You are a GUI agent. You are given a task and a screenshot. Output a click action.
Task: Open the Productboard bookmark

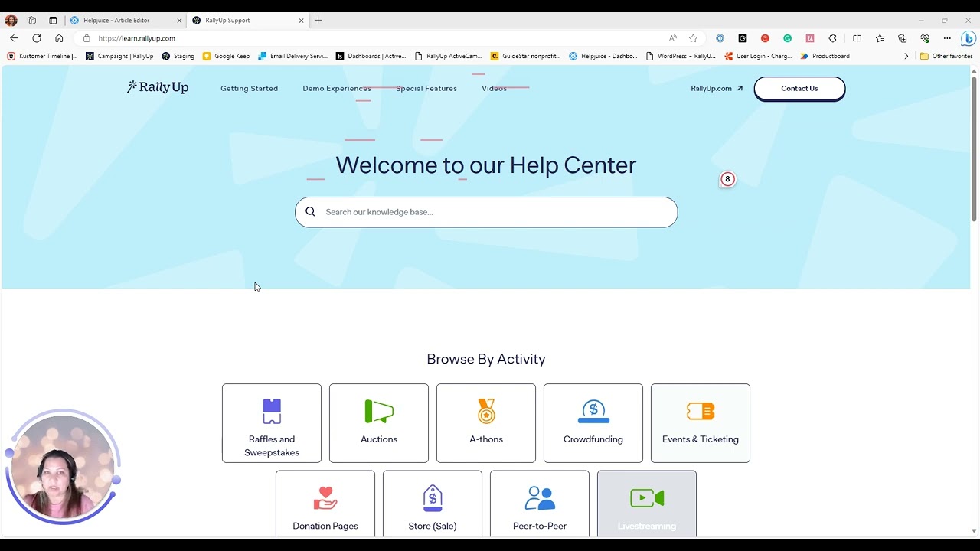825,56
